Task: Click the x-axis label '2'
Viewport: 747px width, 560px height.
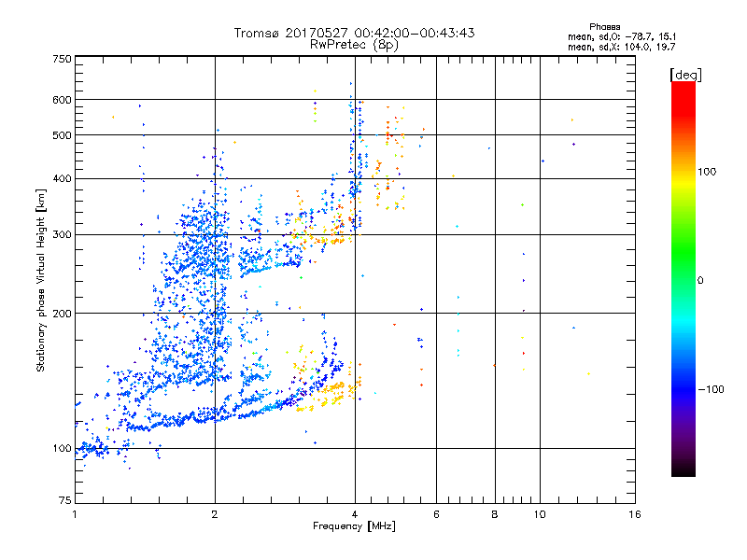Action: tap(215, 514)
